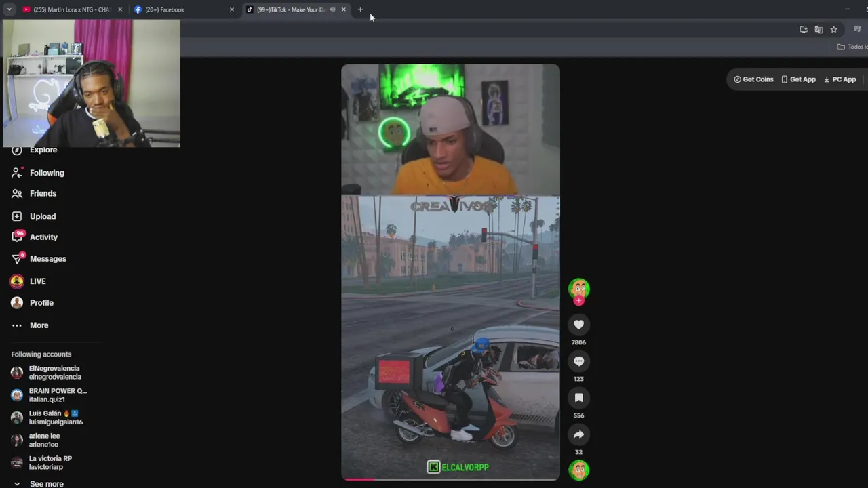868x488 pixels.
Task: Save the video with the bookmark icon
Action: [x=578, y=398]
